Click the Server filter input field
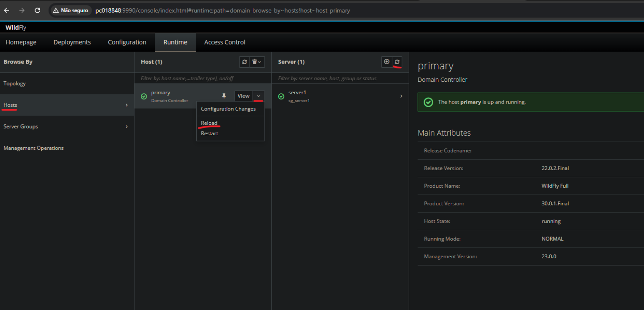 tap(340, 78)
